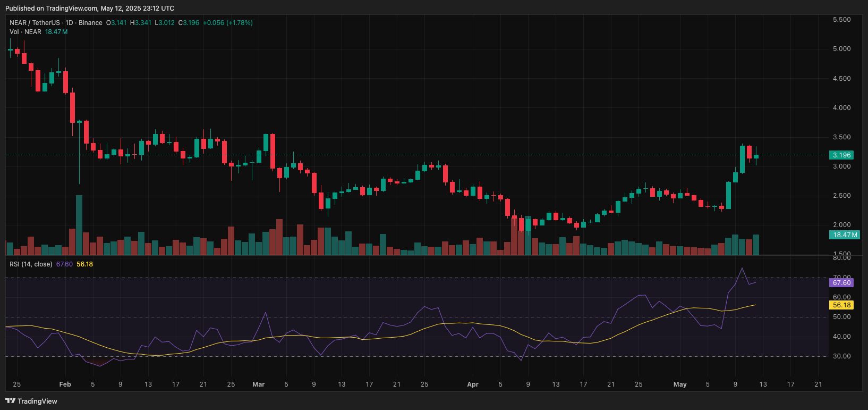This screenshot has height=410, width=868.
Task: Click the yellow 56.18 RSI average tag
Action: 841,305
